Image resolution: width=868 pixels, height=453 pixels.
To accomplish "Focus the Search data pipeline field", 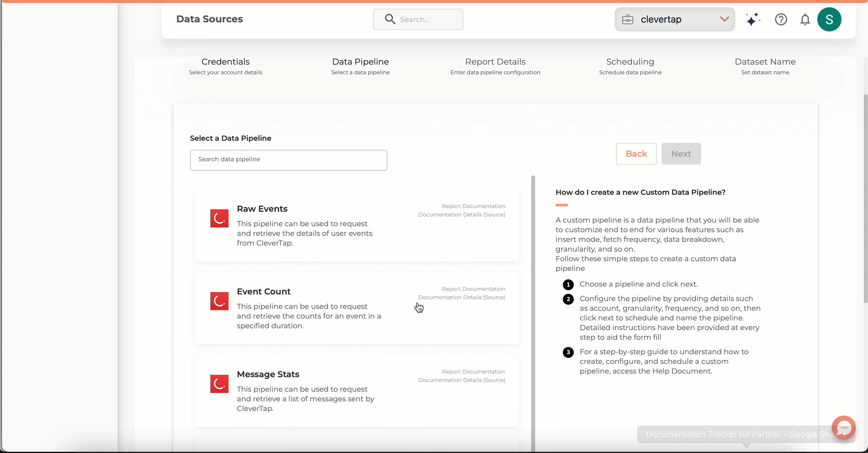I will (289, 160).
